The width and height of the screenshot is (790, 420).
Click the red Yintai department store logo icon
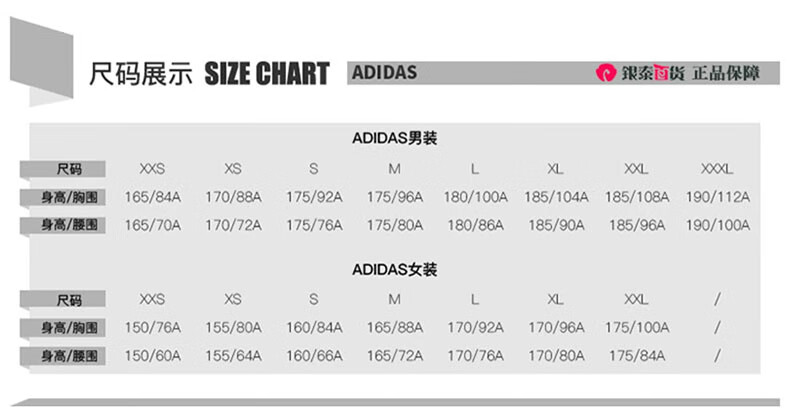605,73
